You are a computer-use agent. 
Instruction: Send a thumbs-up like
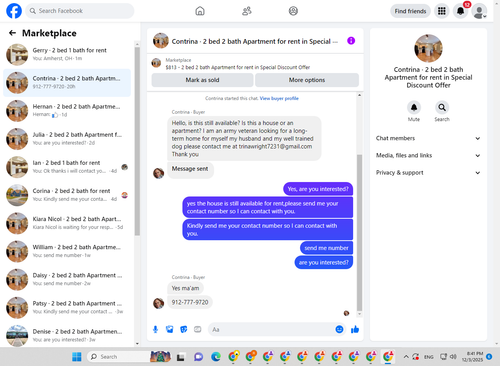[x=355, y=329]
